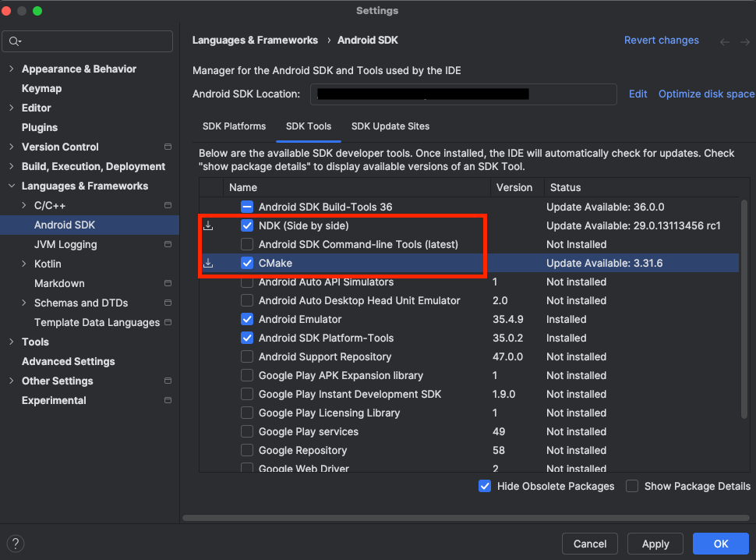Expand Build, Execution, Deployment section
The height and width of the screenshot is (560, 756).
(x=12, y=166)
